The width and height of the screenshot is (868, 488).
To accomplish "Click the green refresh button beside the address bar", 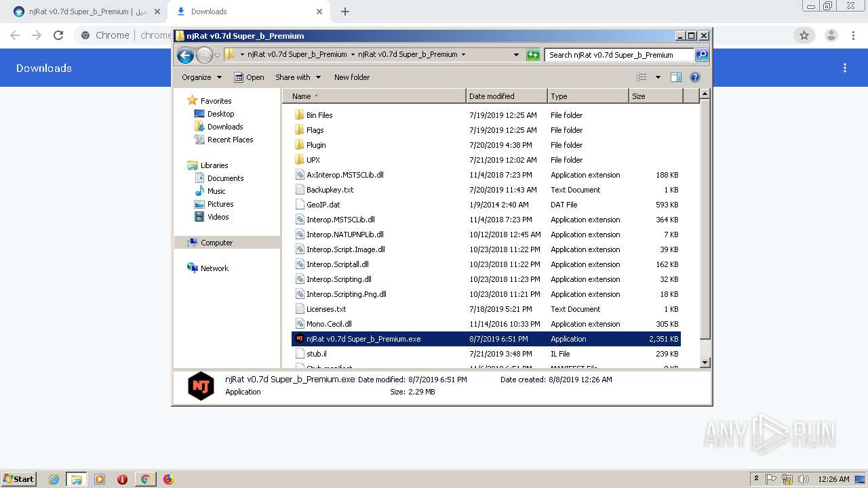I will [533, 55].
